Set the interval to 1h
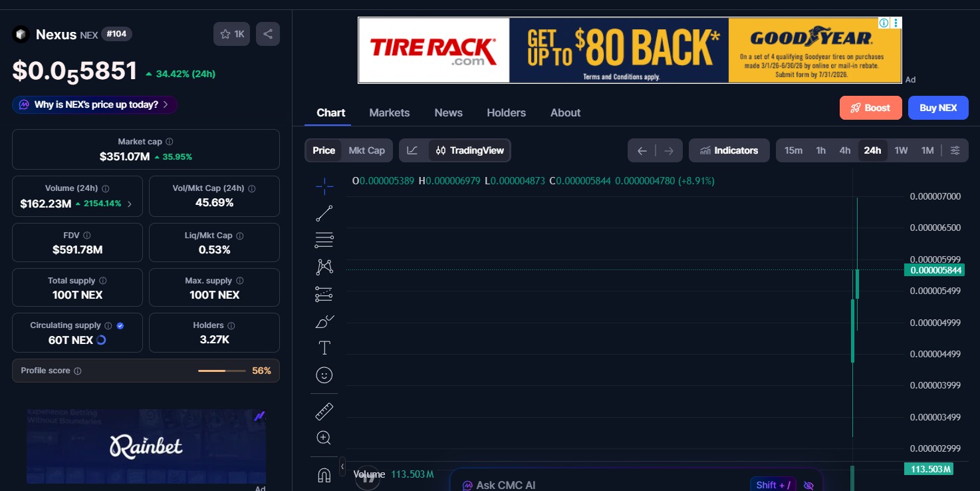This screenshot has height=491, width=980. click(x=821, y=150)
